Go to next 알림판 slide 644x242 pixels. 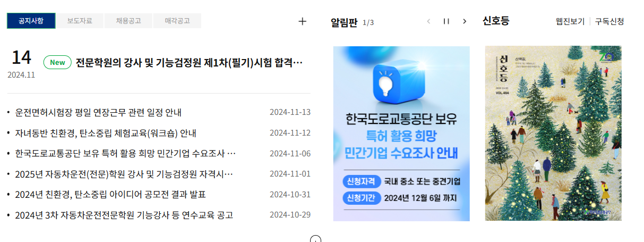click(465, 21)
